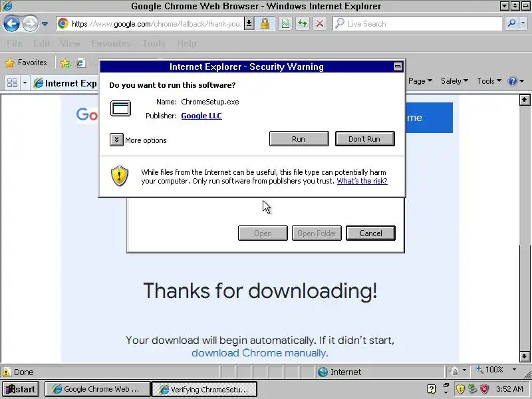The width and height of the screenshot is (532, 399).
Task: Click the Search magnifier button
Action: 511,23
